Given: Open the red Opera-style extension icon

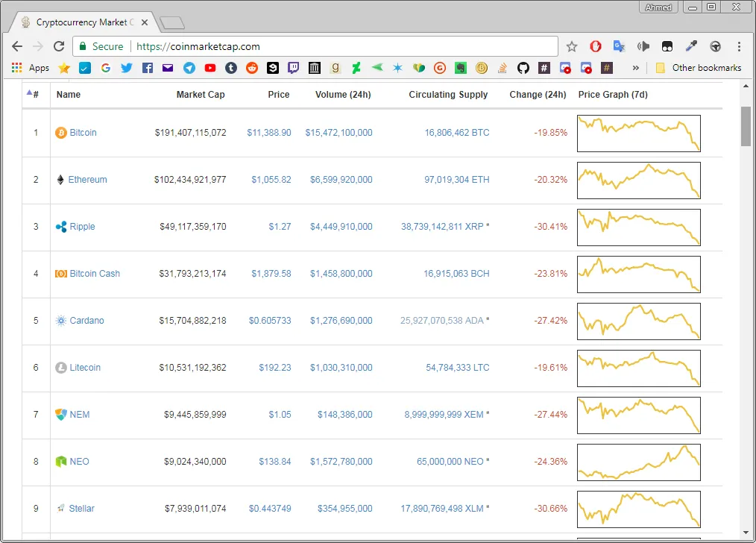Looking at the screenshot, I should (596, 46).
